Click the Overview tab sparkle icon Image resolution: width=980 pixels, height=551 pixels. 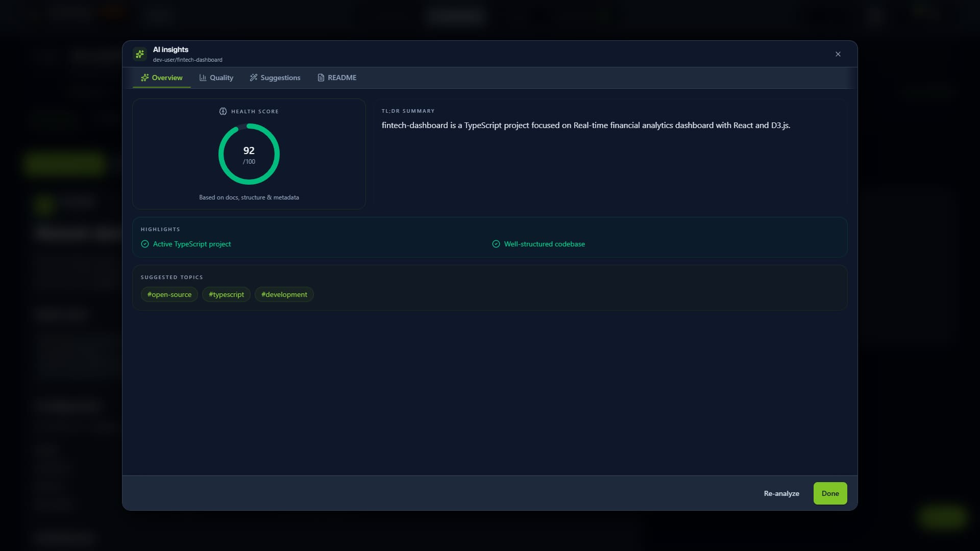click(x=145, y=78)
